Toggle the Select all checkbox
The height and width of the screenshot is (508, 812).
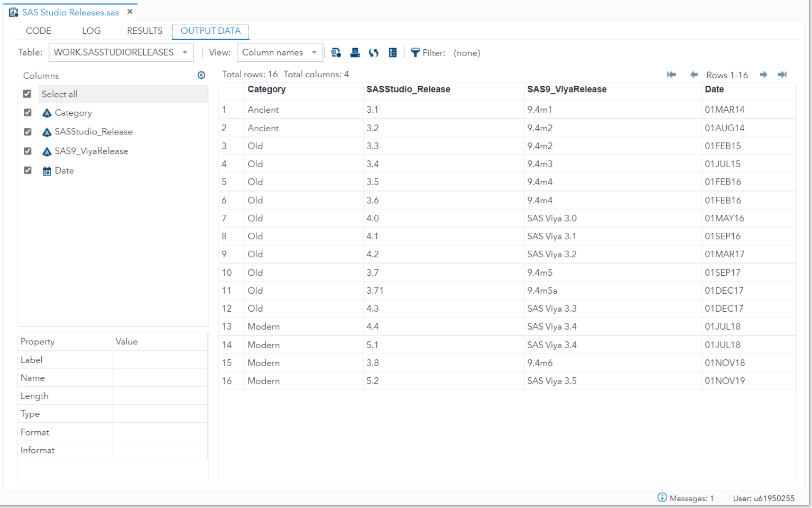[x=27, y=94]
